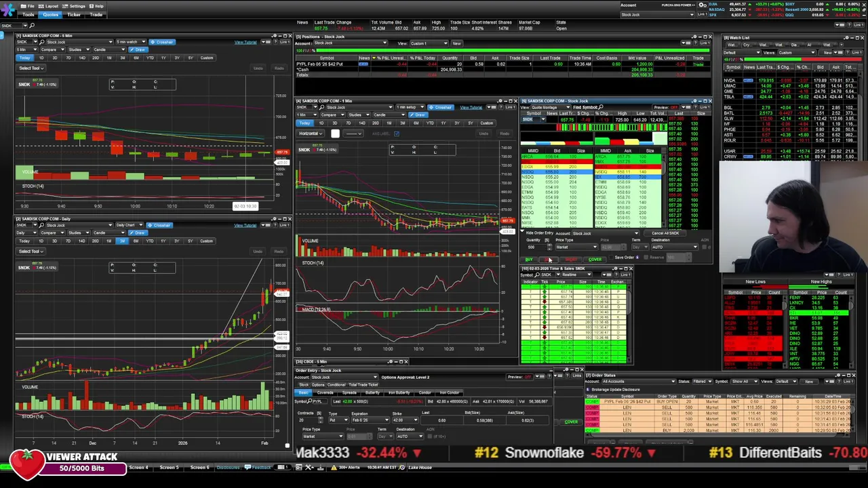Open the Help menu
868x488 pixels.
[x=97, y=6]
